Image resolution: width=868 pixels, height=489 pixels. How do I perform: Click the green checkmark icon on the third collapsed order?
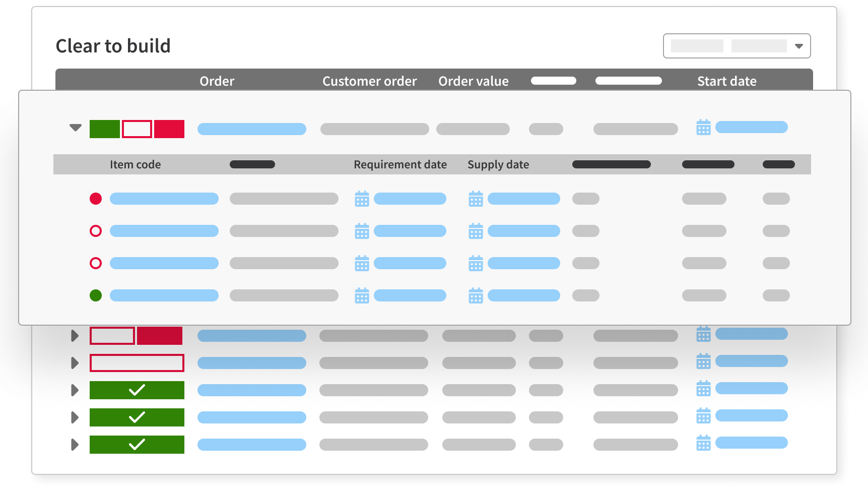pos(137,390)
